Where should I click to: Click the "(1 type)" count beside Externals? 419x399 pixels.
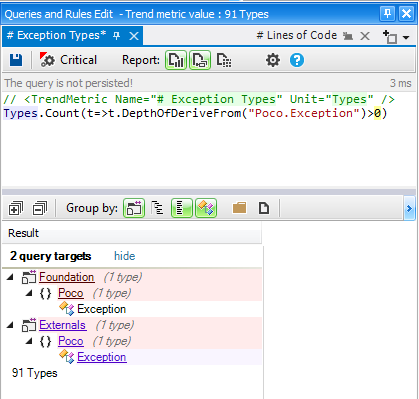tap(115, 325)
